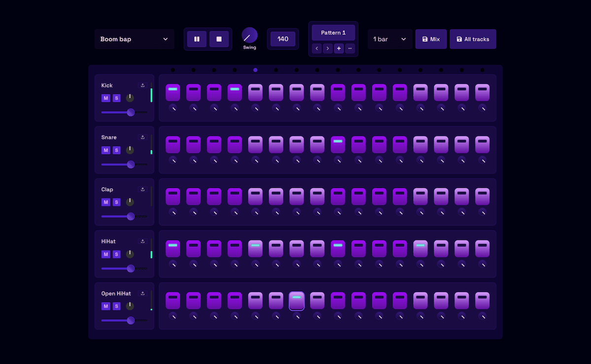This screenshot has width=591, height=364.
Task: Mute the Snare track
Action: [106, 150]
